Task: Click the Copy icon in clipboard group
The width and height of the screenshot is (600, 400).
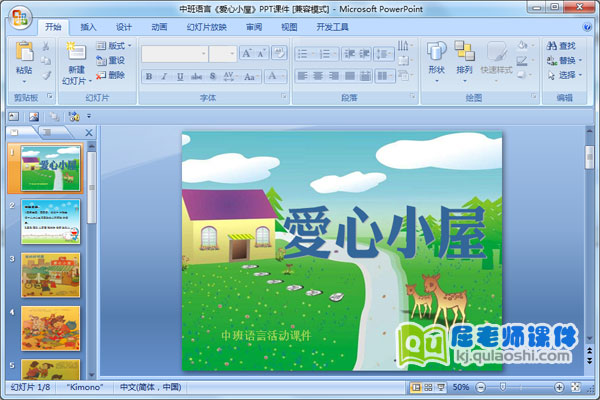Action: pos(46,60)
